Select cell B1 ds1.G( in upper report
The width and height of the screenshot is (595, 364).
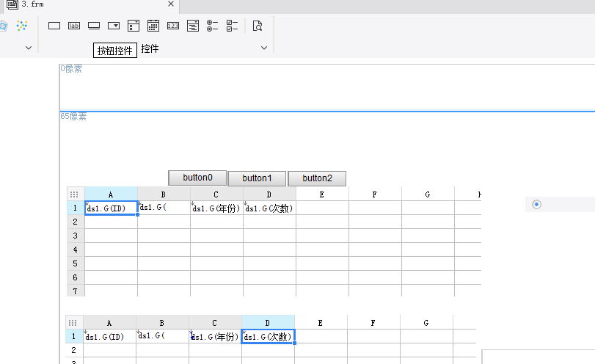pos(164,208)
